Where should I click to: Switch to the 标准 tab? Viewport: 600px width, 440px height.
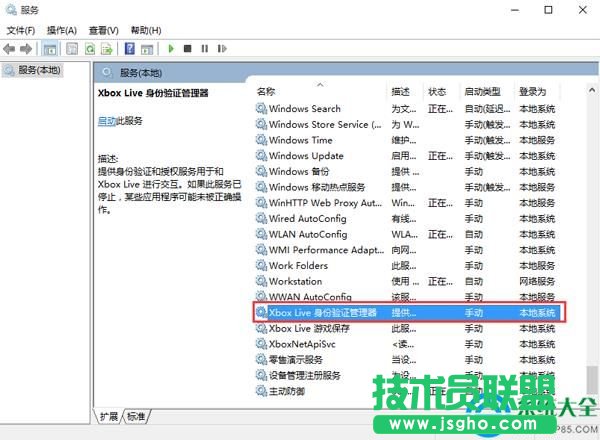(x=135, y=416)
